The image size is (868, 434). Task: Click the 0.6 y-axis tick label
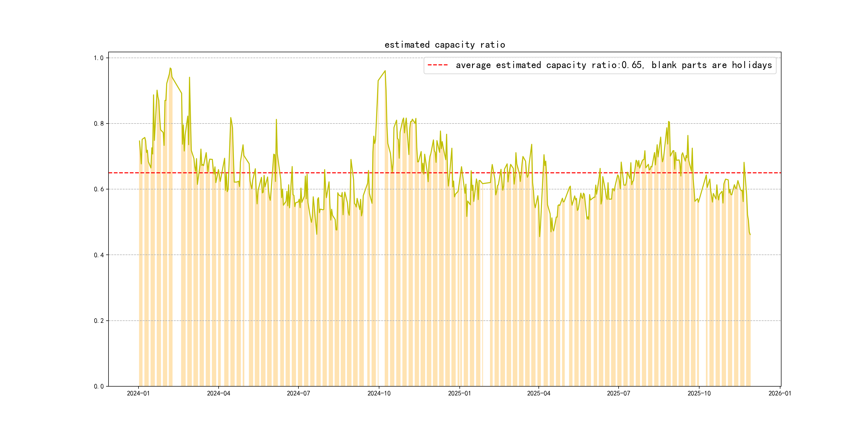coord(98,189)
